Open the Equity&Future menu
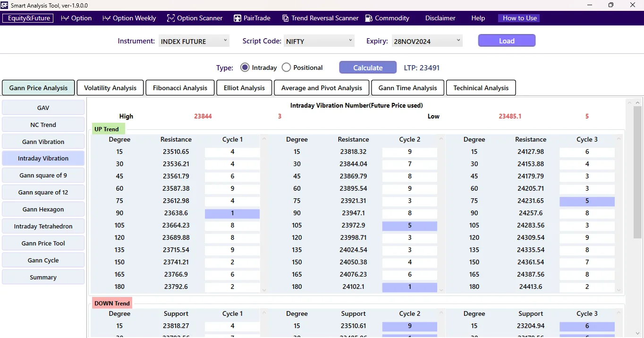The width and height of the screenshot is (644, 338). point(27,18)
